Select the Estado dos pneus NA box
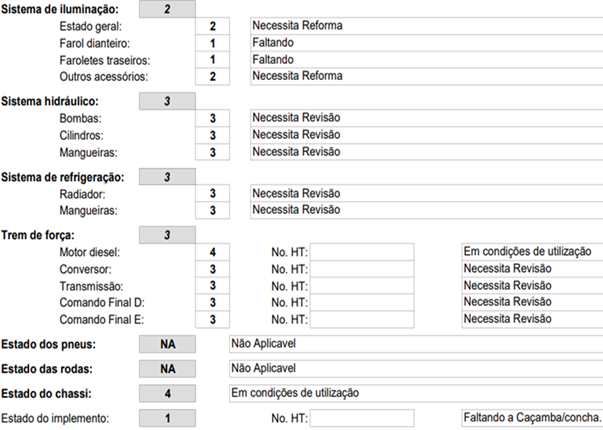The width and height of the screenshot is (603, 430). point(166,343)
